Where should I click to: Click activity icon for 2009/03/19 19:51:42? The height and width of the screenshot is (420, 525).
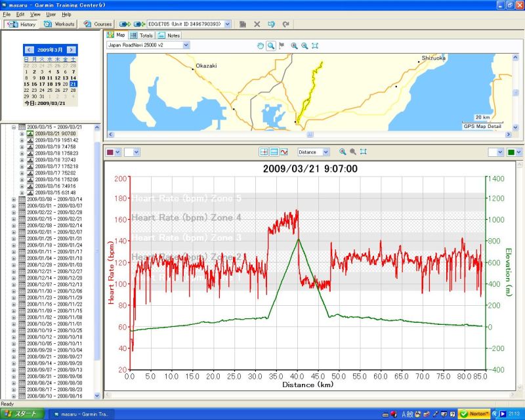pos(30,140)
